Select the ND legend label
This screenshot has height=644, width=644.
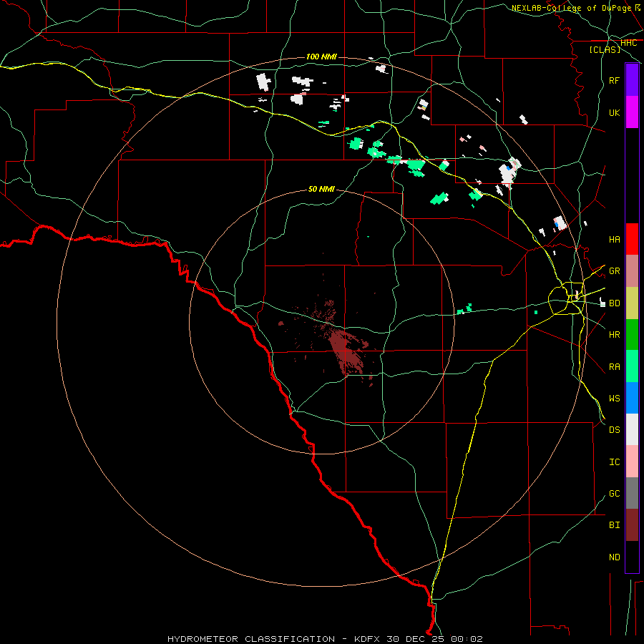[614, 557]
